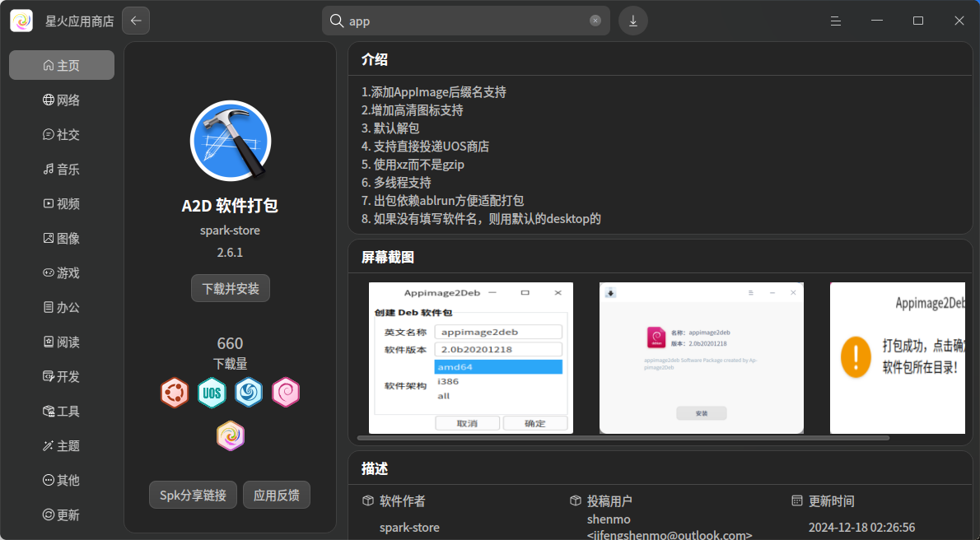Click the UOS support badge
This screenshot has height=540, width=980.
(212, 393)
